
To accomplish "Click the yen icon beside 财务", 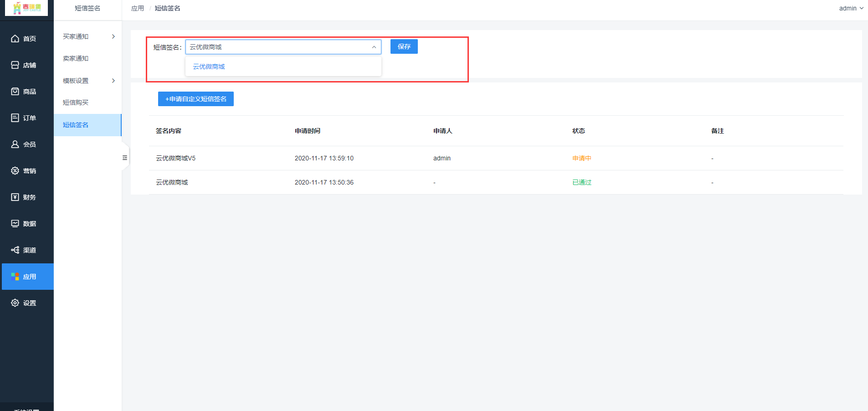I will click(15, 197).
